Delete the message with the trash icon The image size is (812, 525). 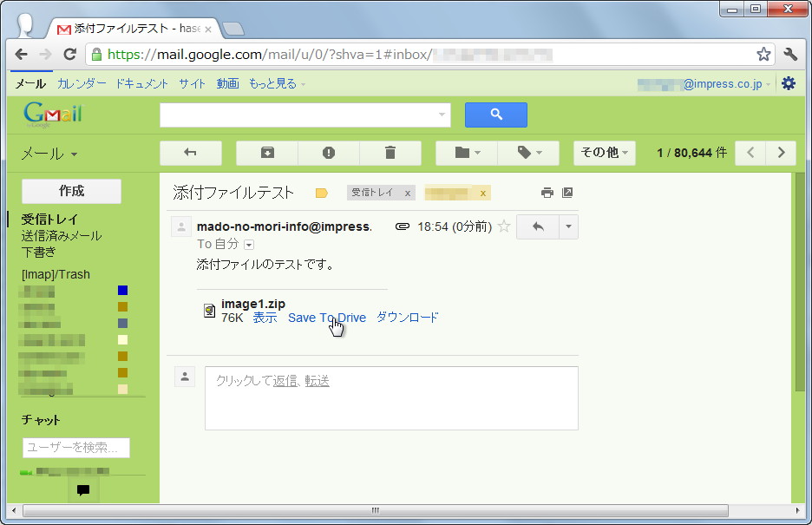click(x=390, y=153)
